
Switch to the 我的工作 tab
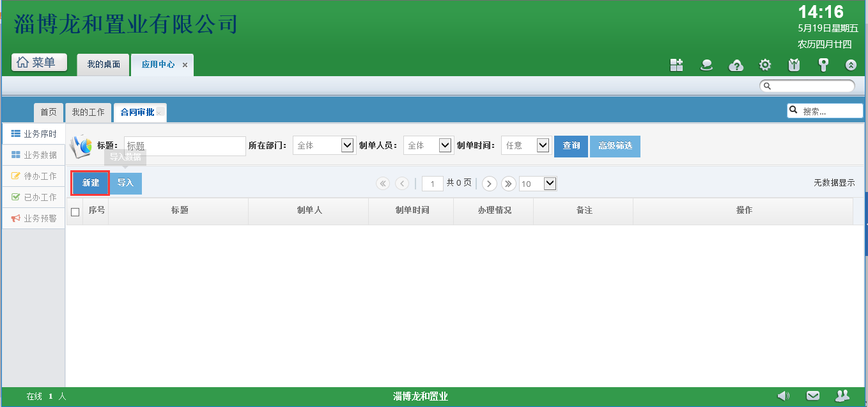88,112
